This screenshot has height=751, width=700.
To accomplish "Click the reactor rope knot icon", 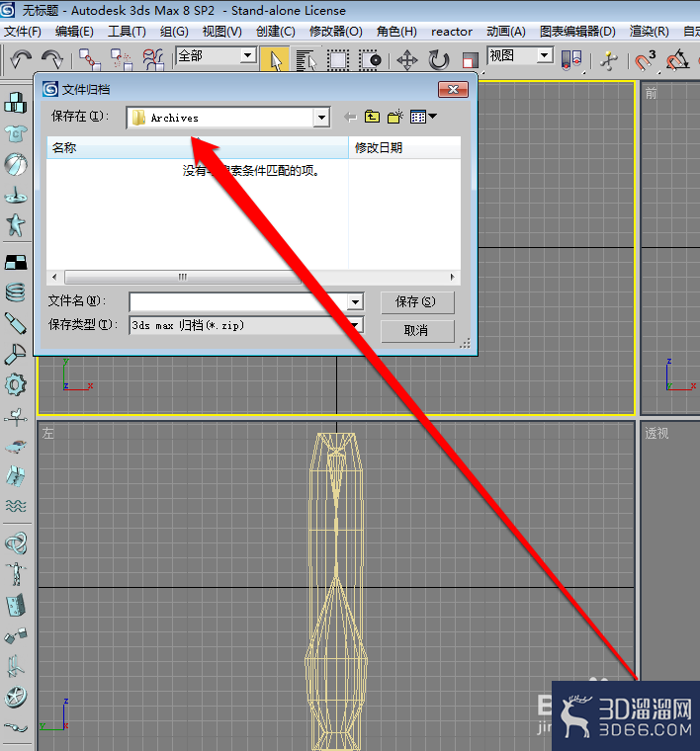I will 16,543.
